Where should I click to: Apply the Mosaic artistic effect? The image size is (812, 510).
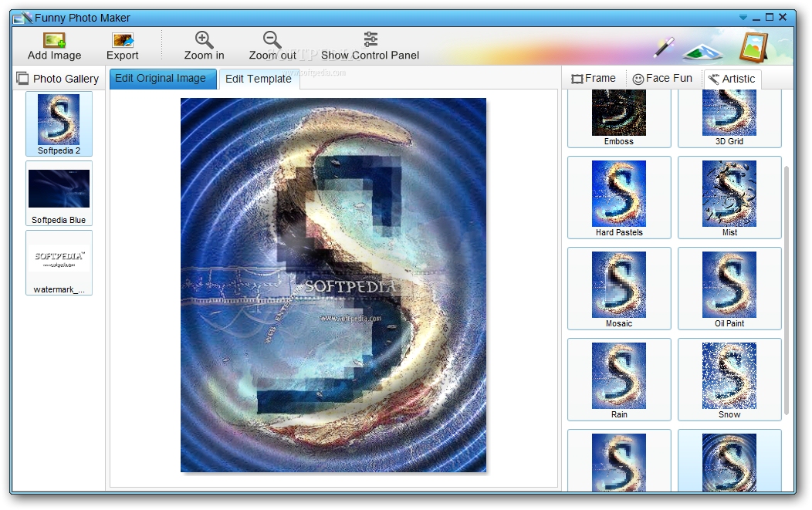(619, 289)
